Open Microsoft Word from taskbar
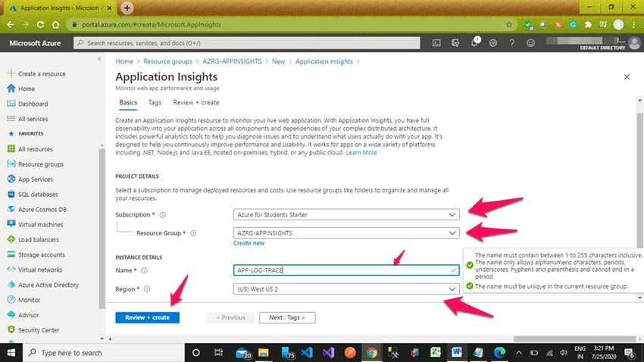 click(x=457, y=353)
